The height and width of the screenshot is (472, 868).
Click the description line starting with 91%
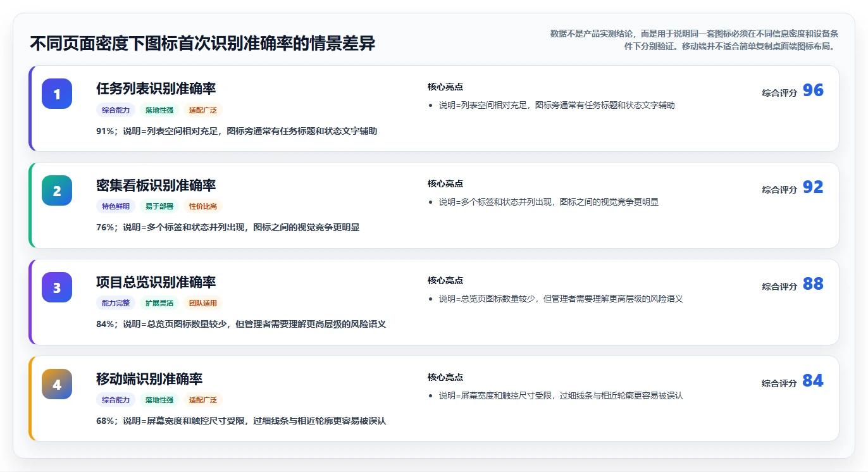pyautogui.click(x=237, y=131)
